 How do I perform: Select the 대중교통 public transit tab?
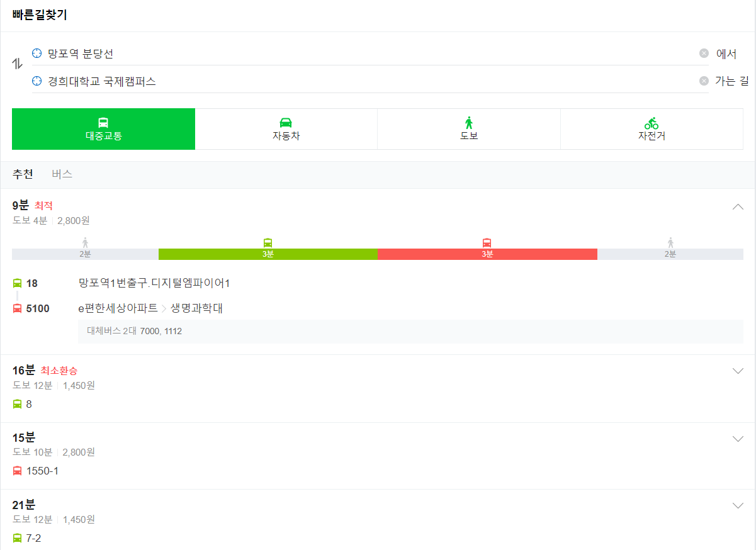click(x=104, y=129)
